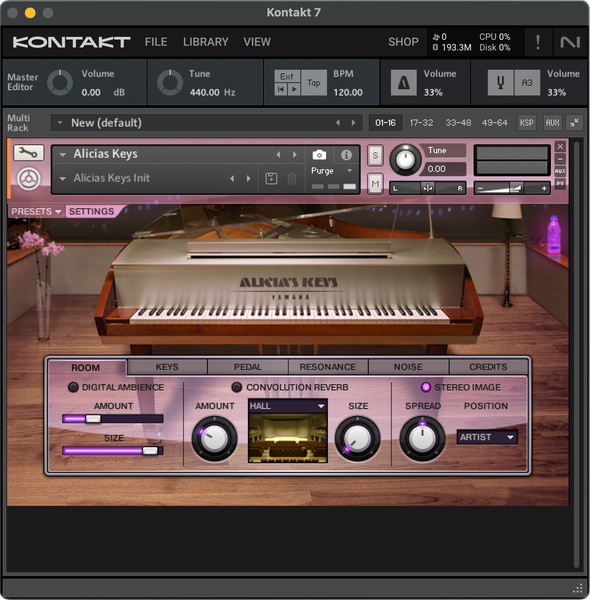
Task: Disable Stereo Image
Action: (x=425, y=387)
